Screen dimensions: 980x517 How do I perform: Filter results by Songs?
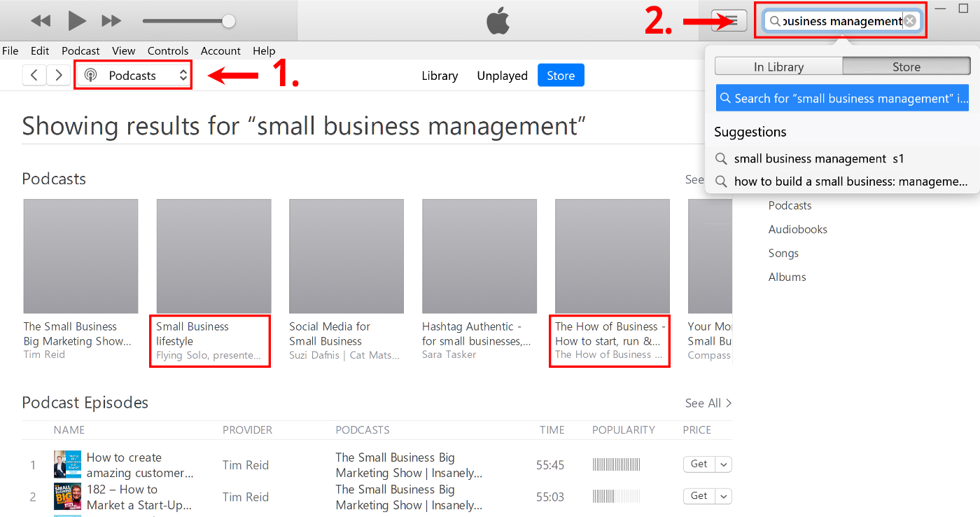point(783,253)
